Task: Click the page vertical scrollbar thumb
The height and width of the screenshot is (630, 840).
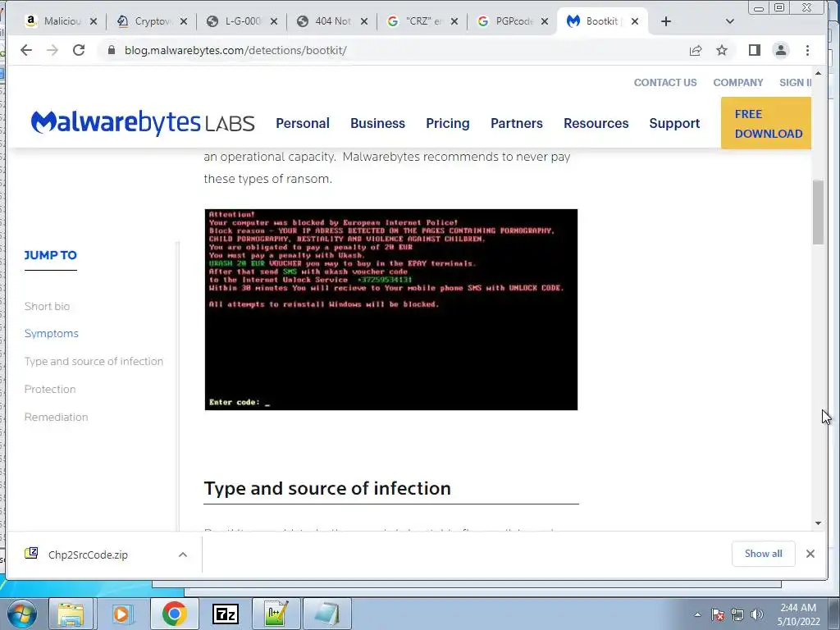Action: click(x=818, y=212)
